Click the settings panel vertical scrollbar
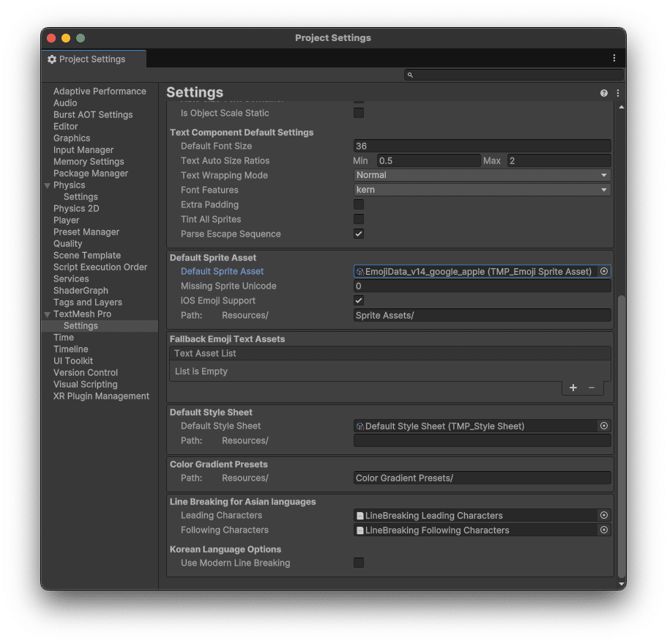Image resolution: width=667 pixels, height=644 pixels. point(622,436)
